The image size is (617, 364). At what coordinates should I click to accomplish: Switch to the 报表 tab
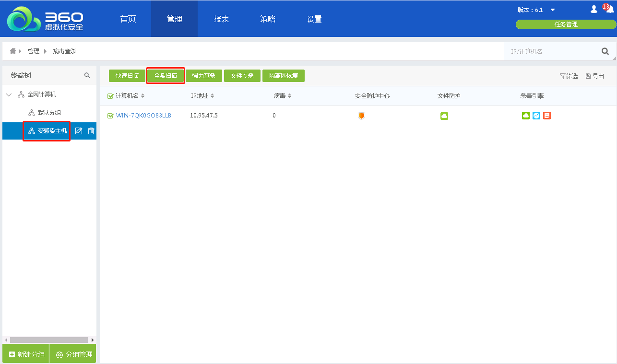(221, 19)
